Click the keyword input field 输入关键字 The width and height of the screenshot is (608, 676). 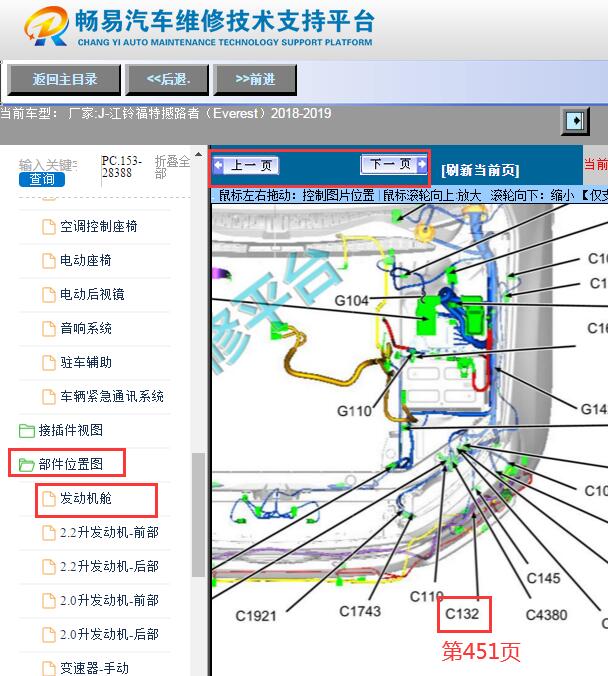pyautogui.click(x=48, y=165)
